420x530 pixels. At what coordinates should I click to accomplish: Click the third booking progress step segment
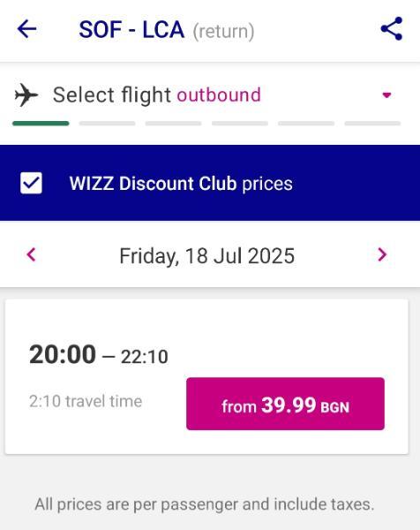pos(174,124)
